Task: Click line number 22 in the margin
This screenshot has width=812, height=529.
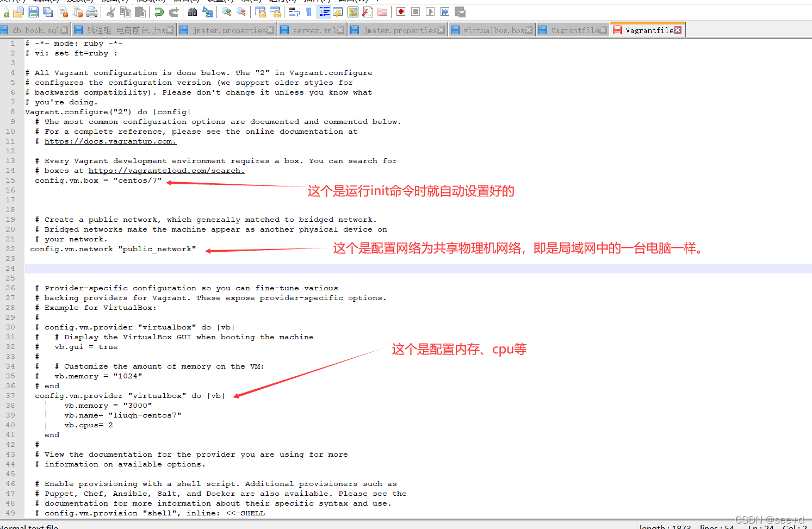Action: (x=12, y=248)
